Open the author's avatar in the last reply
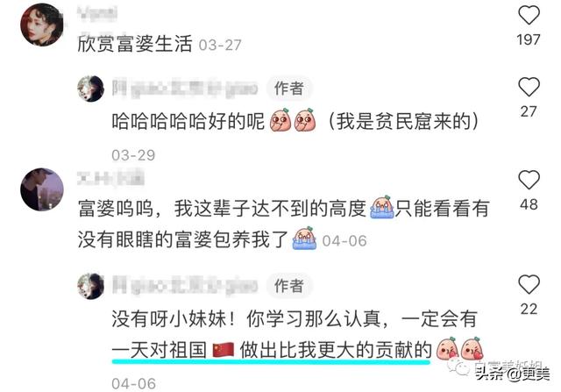The width and height of the screenshot is (561, 392). click(x=91, y=286)
